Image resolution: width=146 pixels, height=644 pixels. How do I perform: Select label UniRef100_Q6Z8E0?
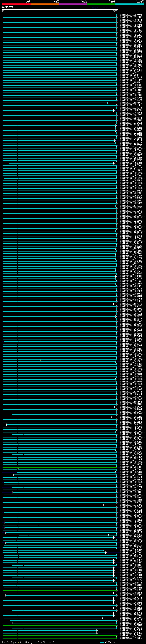coord(131,50)
